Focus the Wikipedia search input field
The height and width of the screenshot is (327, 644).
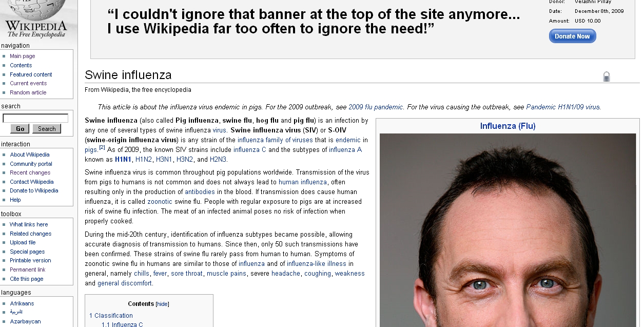(35, 118)
